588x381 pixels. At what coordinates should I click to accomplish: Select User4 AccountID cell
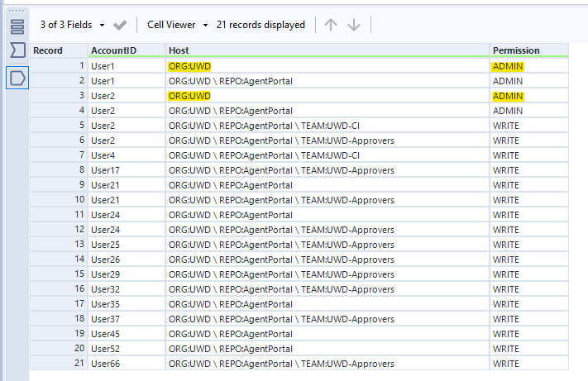point(127,155)
